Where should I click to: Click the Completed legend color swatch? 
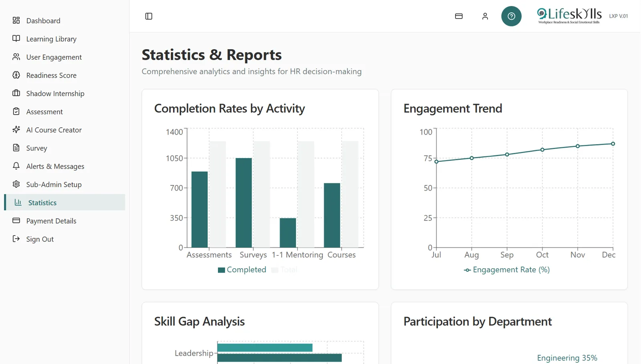[x=221, y=270]
